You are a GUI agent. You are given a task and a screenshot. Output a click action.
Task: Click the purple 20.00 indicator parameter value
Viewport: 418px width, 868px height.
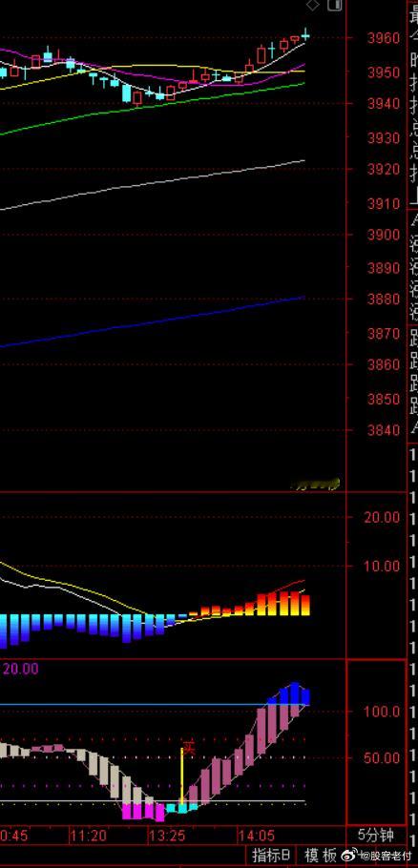point(21,669)
